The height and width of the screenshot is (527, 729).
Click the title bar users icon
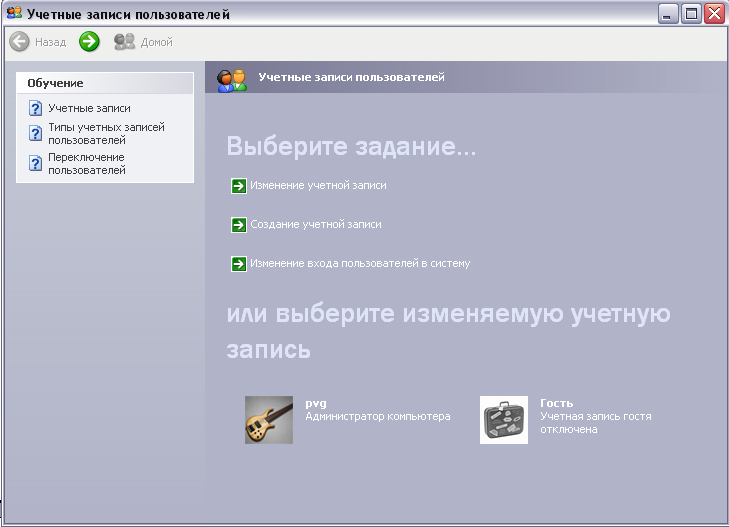(x=14, y=13)
